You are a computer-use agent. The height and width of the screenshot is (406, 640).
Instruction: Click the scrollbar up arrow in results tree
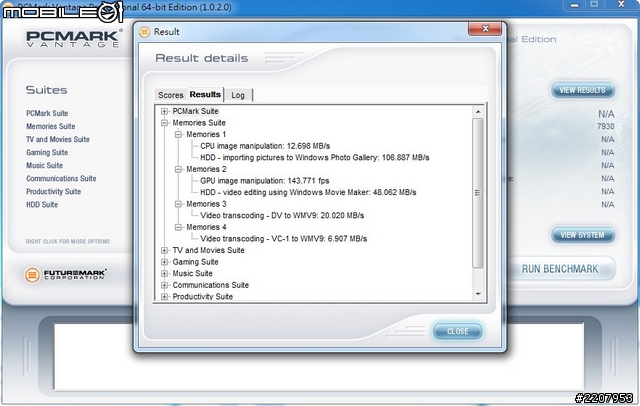coord(478,112)
